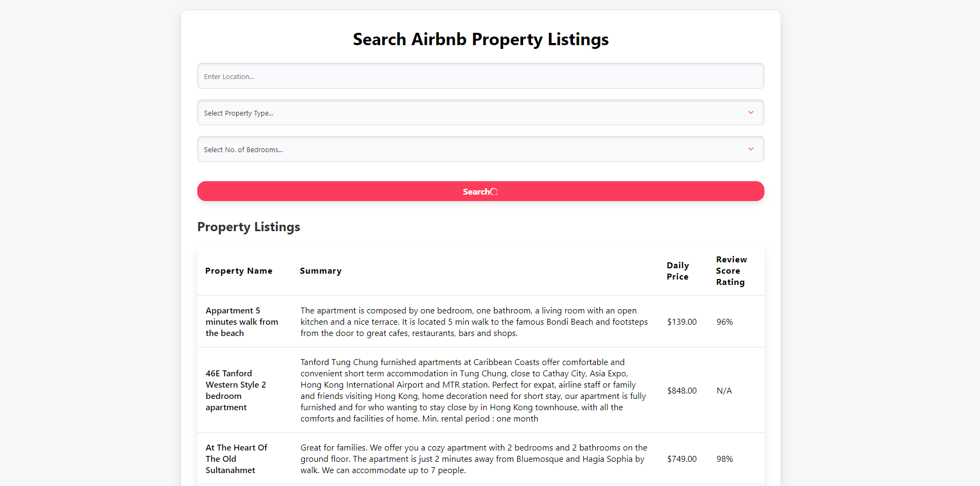Click the magnifying glass icon on Search button
Image resolution: width=980 pixels, height=486 pixels.
[494, 191]
